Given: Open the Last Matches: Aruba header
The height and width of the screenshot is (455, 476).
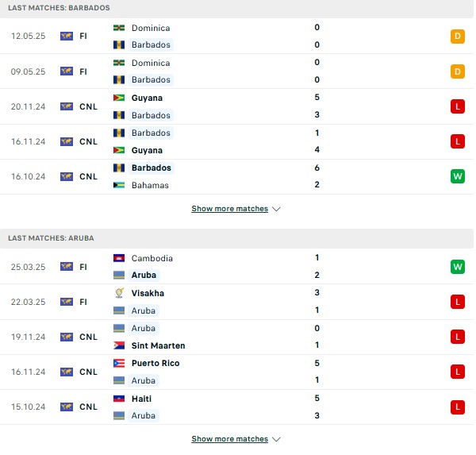Looking at the screenshot, I should point(51,238).
